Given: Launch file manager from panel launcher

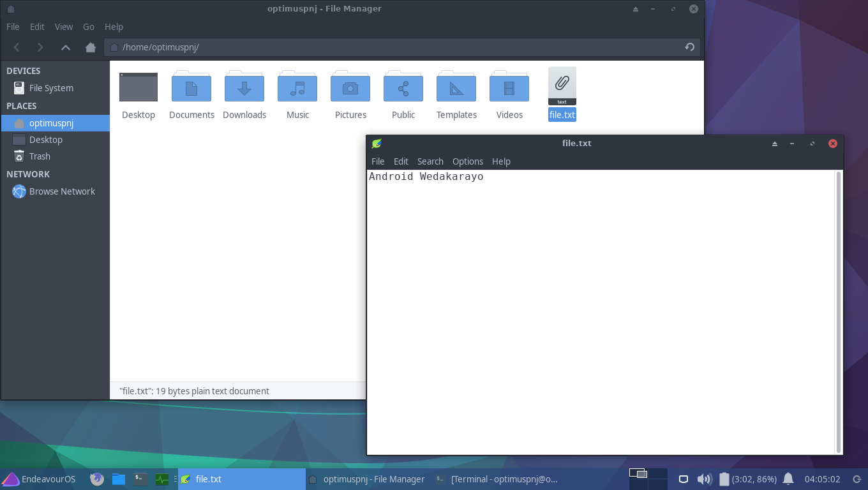Looking at the screenshot, I should click(119, 479).
